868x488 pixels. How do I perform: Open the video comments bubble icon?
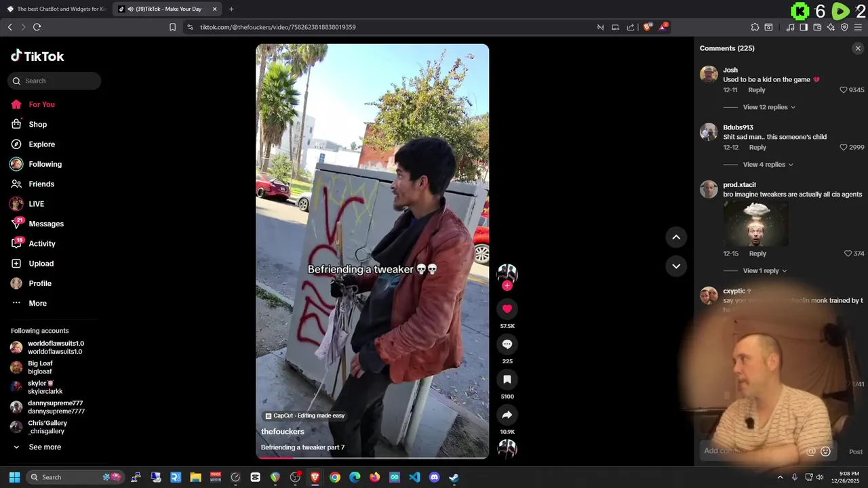[x=507, y=344]
